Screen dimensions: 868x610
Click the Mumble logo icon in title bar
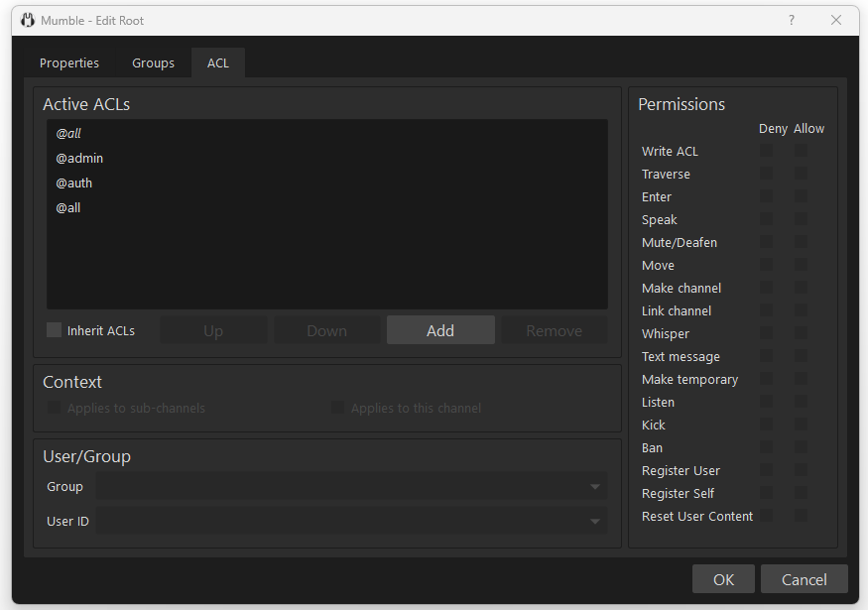(28, 20)
